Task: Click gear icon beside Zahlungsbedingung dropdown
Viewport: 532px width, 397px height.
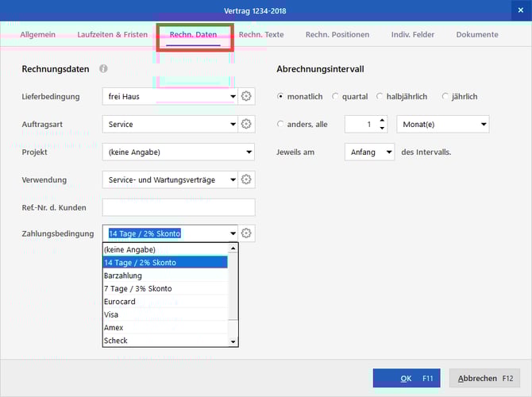Action: coord(246,233)
